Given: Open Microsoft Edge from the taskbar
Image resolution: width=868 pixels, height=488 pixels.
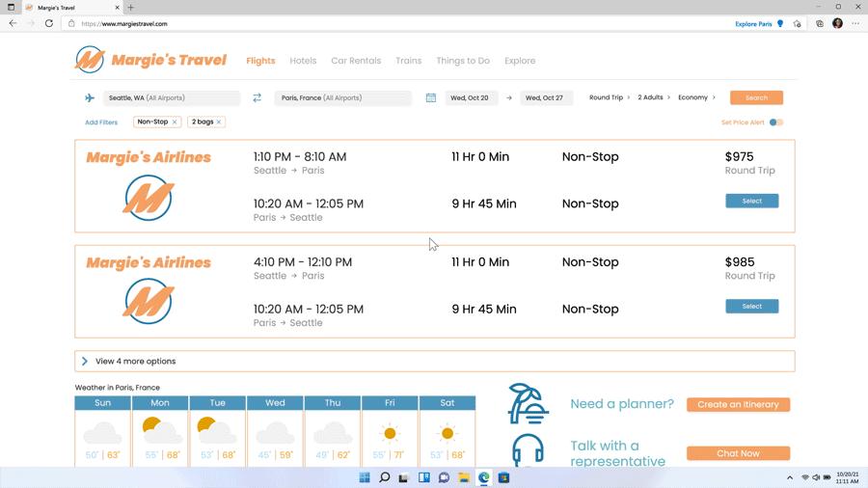Looking at the screenshot, I should 484,477.
